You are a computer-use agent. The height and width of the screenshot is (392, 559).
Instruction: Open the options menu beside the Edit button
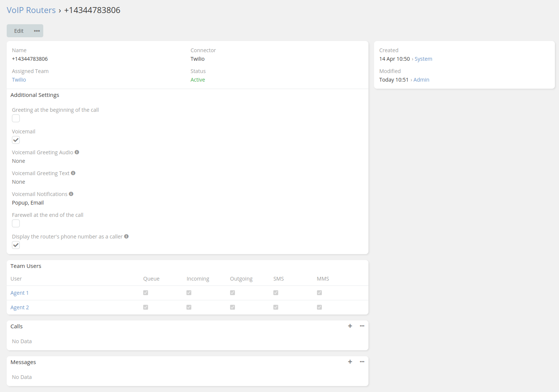[37, 31]
